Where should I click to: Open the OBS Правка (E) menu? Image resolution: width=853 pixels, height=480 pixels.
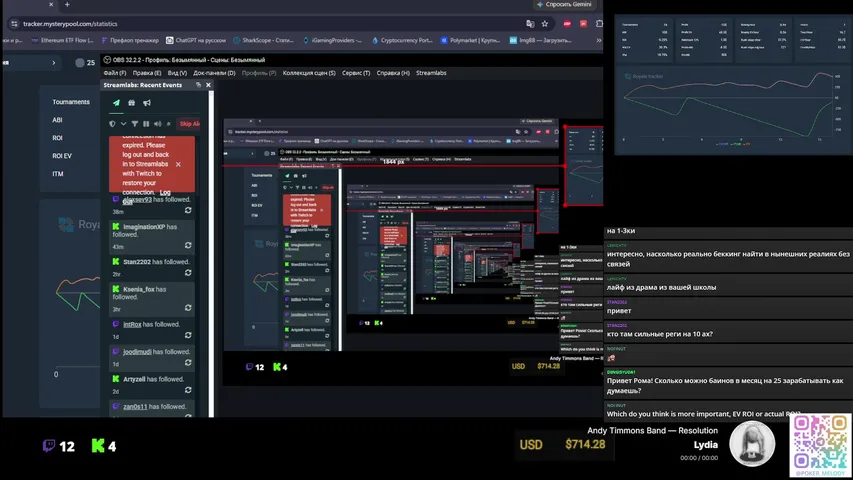tap(147, 73)
